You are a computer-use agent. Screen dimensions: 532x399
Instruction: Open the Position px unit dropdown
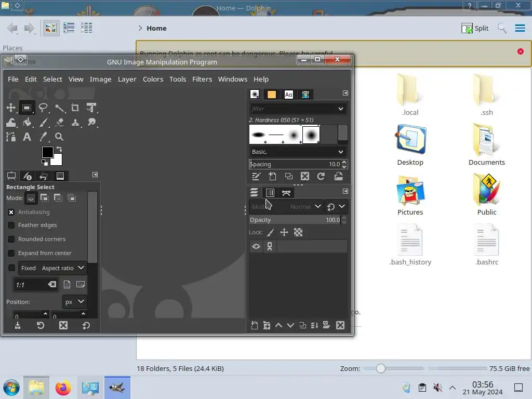[x=74, y=302]
